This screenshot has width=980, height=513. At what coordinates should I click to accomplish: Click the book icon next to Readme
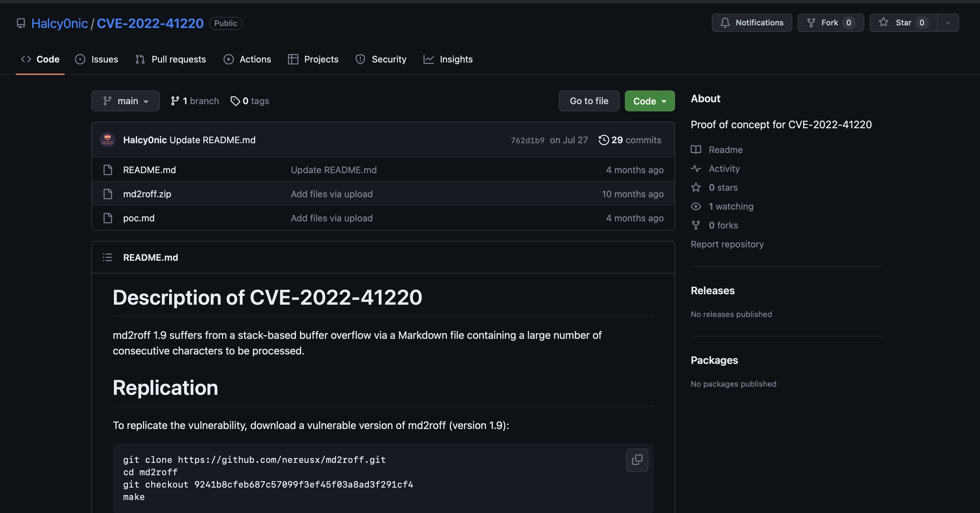pyautogui.click(x=696, y=150)
